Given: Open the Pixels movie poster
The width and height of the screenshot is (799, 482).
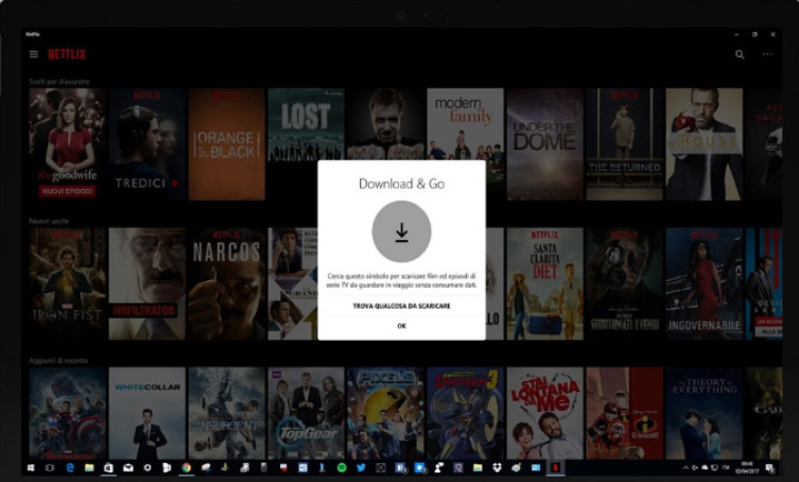Looking at the screenshot, I should [386, 413].
